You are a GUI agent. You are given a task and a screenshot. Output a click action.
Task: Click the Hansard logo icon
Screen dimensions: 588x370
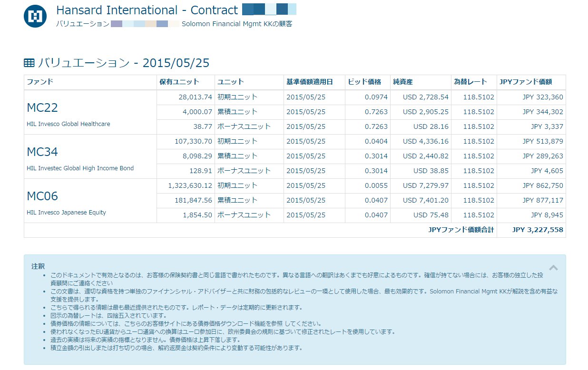tap(35, 16)
